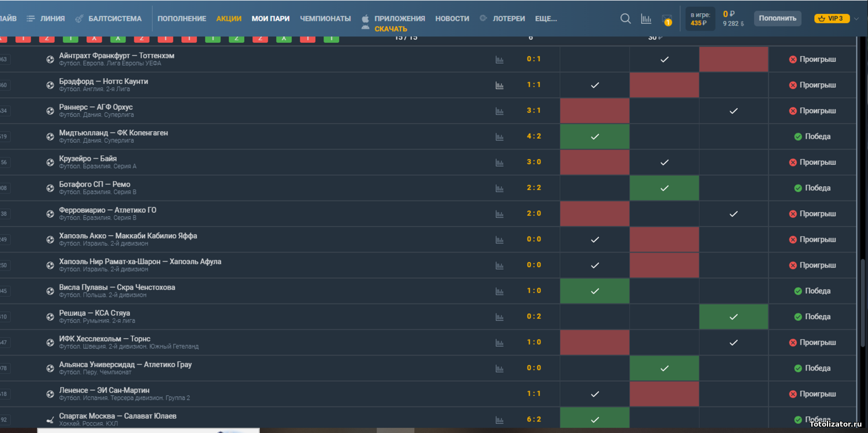Open match Висла Пулавы — Скра Ченстохова
The image size is (868, 433).
(117, 287)
